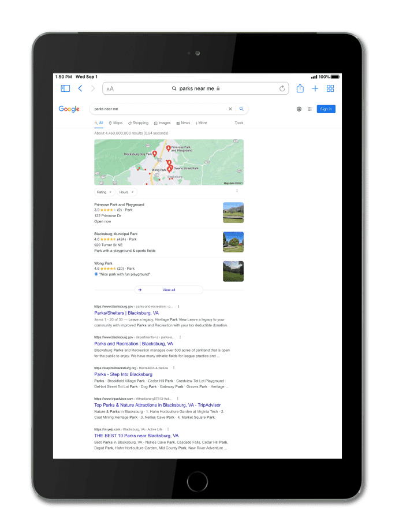The image size is (395, 532).
Task: Open Parks - Step Into Blacksburg link
Action: tap(124, 374)
